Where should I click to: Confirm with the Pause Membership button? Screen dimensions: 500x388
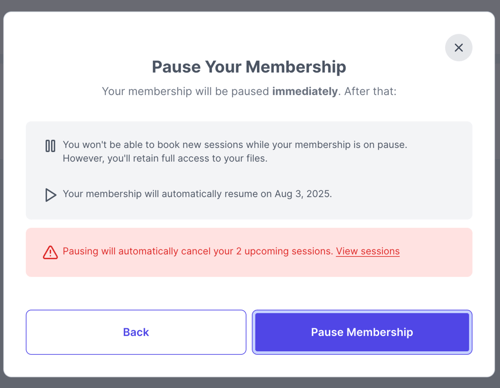(x=362, y=332)
